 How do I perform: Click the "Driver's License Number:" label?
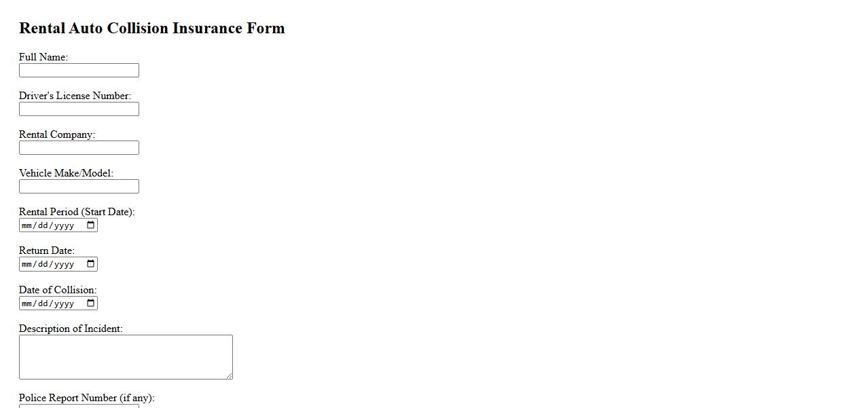coord(75,96)
